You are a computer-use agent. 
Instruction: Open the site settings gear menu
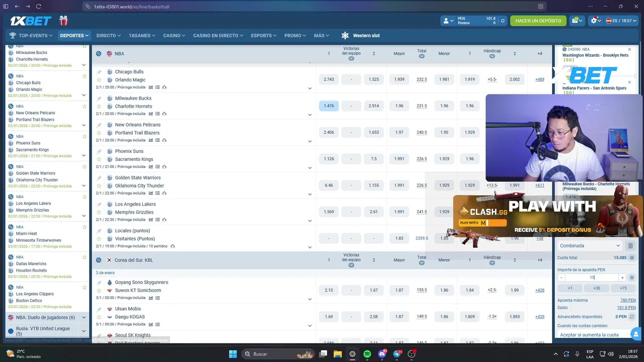tap(596, 21)
